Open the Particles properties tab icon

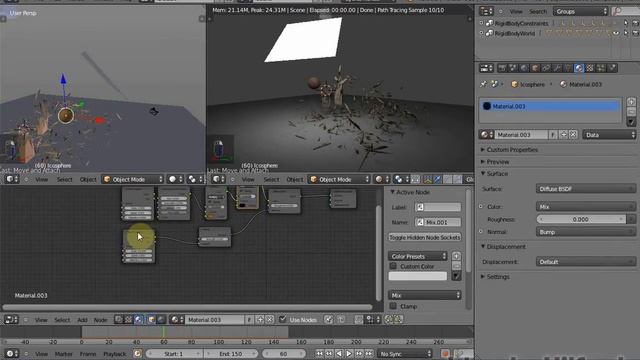pos(601,68)
